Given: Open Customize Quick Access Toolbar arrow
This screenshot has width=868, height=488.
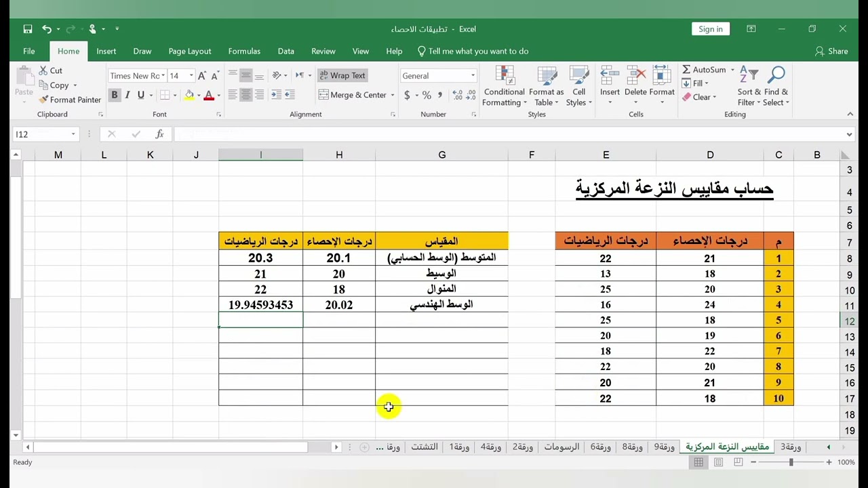Looking at the screenshot, I should [x=117, y=29].
